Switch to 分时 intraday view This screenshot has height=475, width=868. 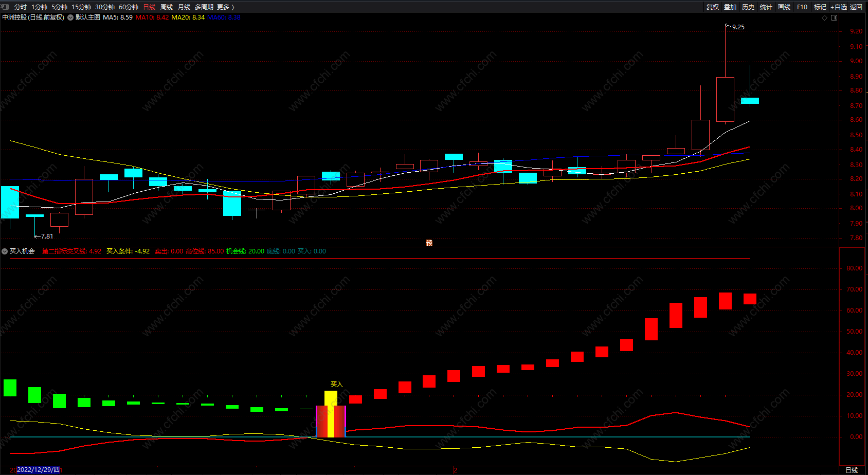pyautogui.click(x=21, y=7)
